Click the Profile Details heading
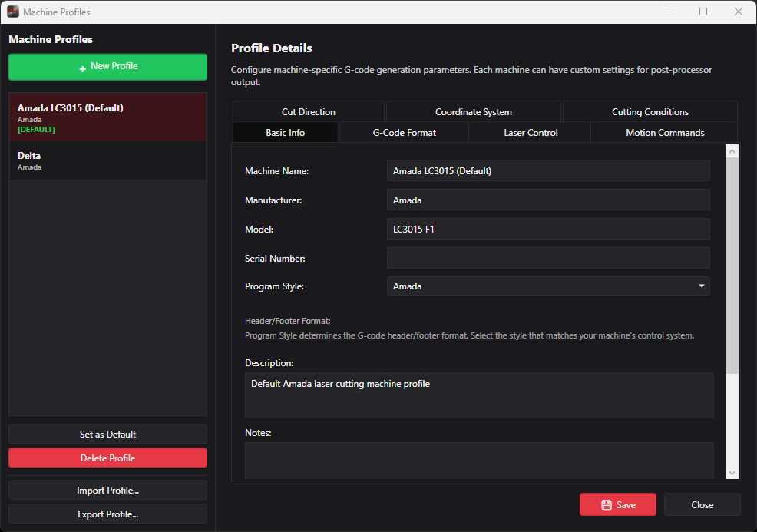 [x=271, y=48]
